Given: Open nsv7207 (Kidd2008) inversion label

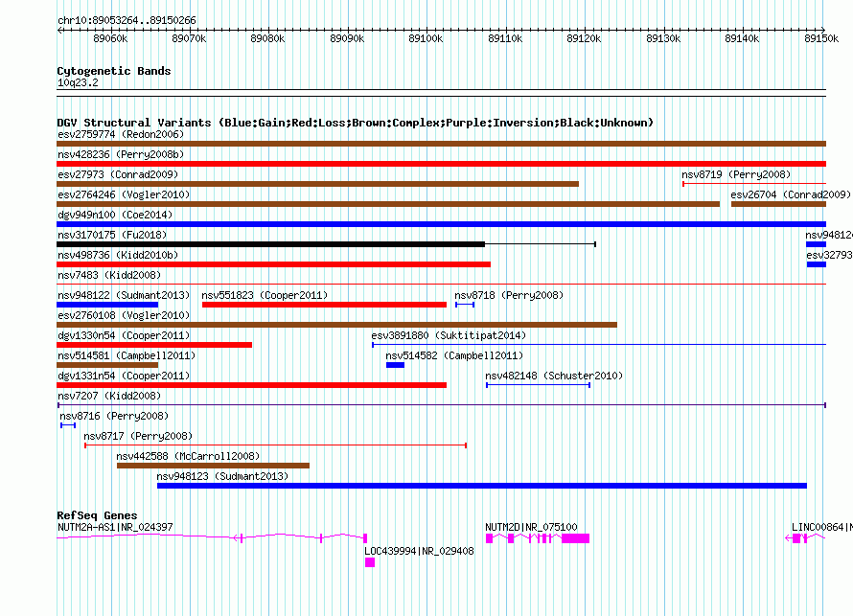Looking at the screenshot, I should click(x=109, y=396).
